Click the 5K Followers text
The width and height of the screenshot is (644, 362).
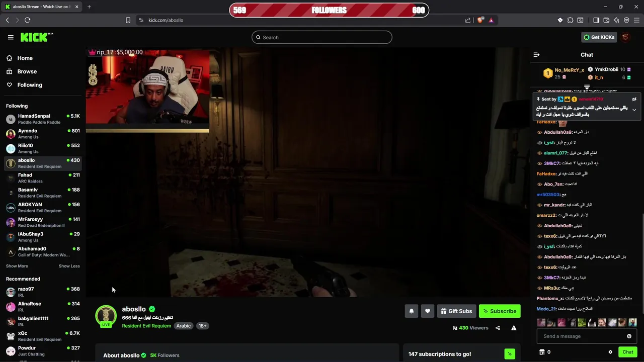[165, 355]
